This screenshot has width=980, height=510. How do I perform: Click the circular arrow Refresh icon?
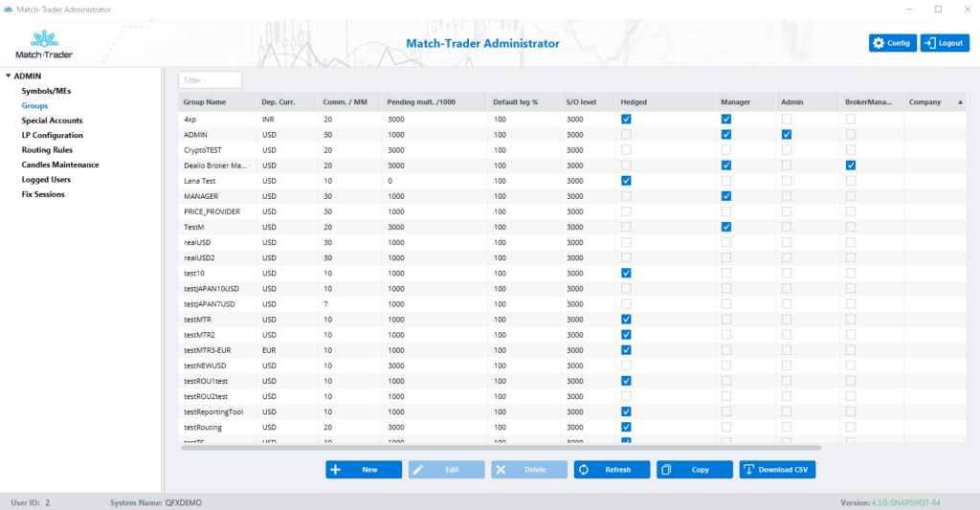point(584,470)
